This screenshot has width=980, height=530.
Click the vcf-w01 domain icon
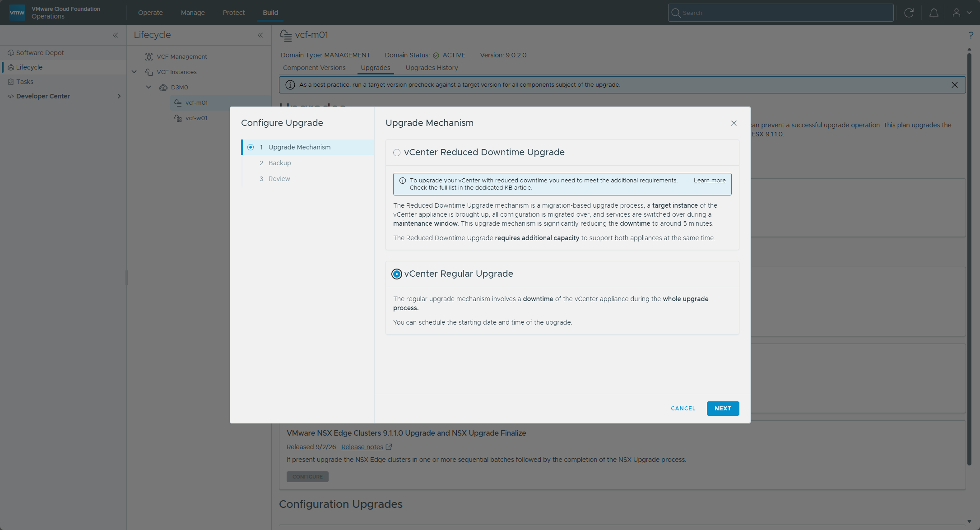(178, 118)
